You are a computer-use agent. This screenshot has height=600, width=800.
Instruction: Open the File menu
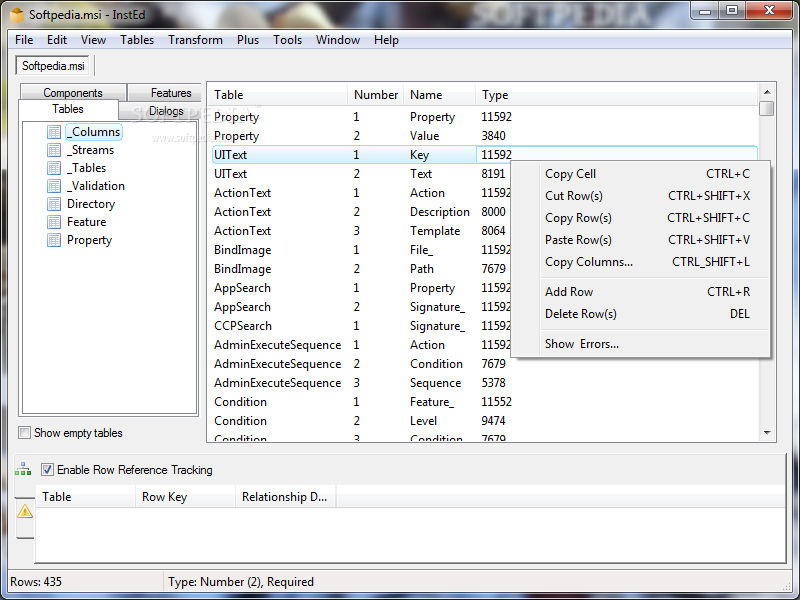[24, 40]
